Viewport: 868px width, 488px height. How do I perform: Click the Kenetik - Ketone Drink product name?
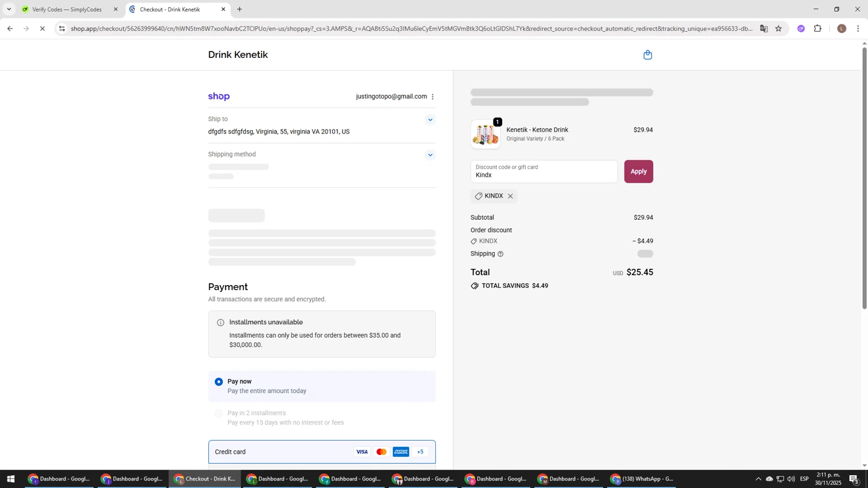(537, 130)
